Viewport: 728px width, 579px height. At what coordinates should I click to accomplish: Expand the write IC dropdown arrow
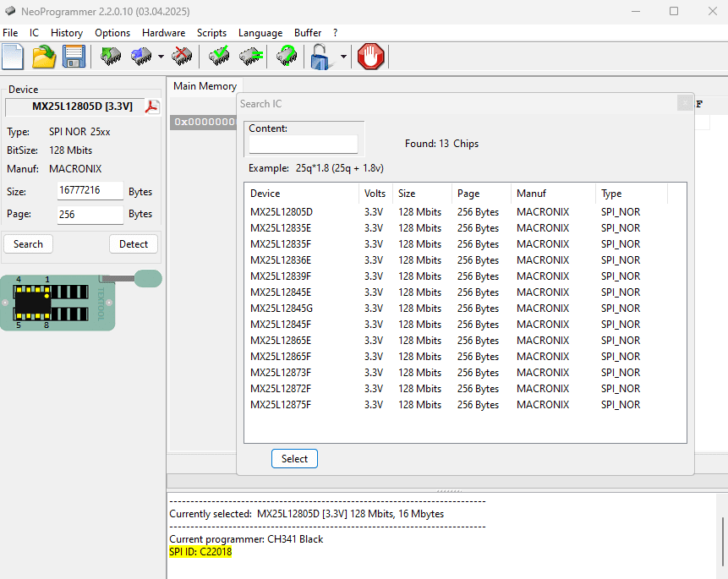pyautogui.click(x=161, y=57)
